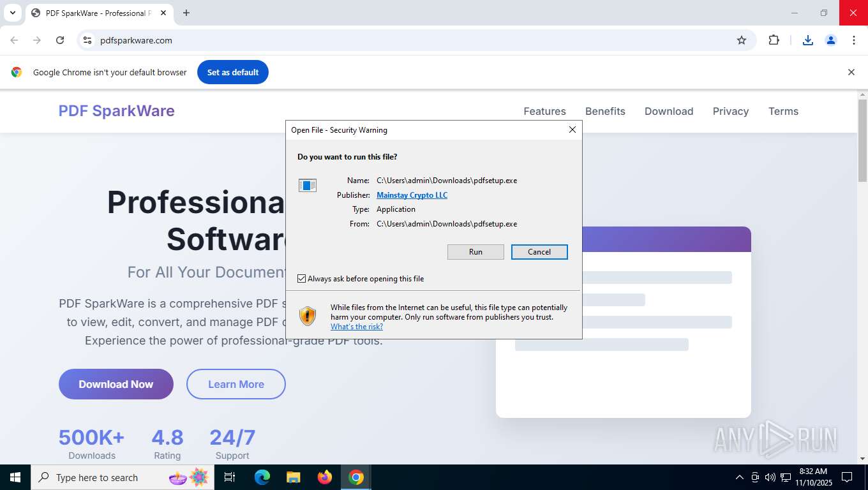Click the 24/7 Support statistic
Viewport: 868px width, 490px height.
(232, 443)
